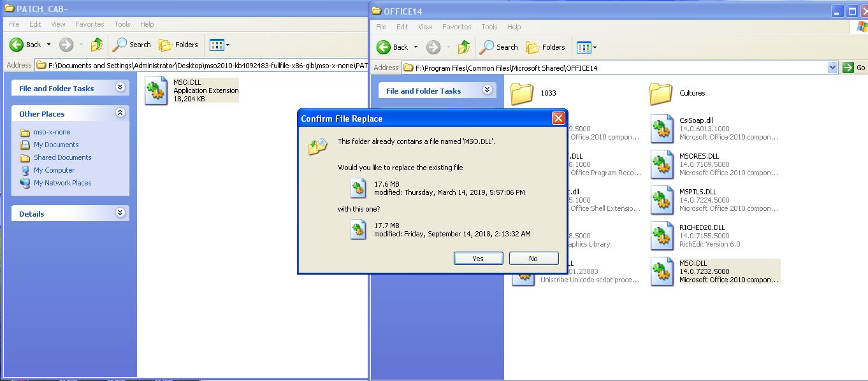Open the Favorites menu in OFFICE14 window
The height and width of the screenshot is (381, 868).
456,27
